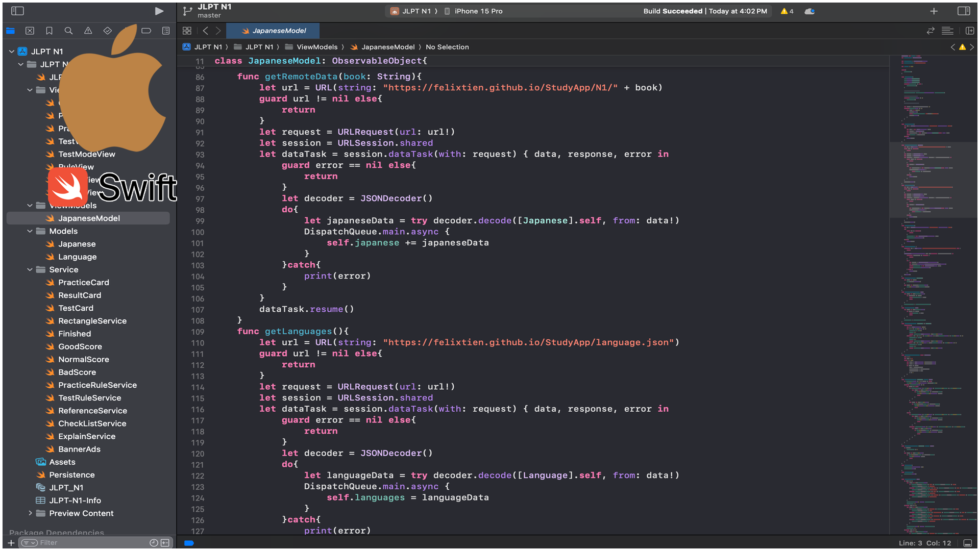Open the editor options lines menu
The height and width of the screenshot is (551, 980).
[947, 31]
